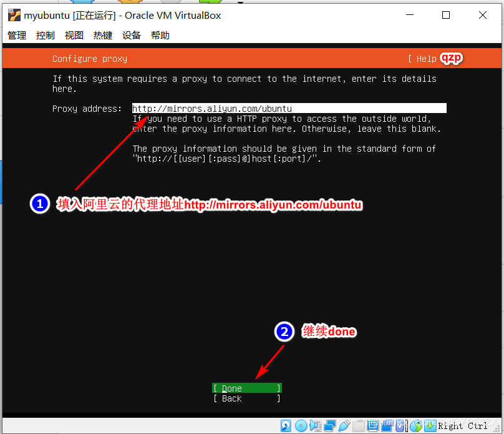
Task: Click the Configure proxy header title
Action: coord(90,59)
